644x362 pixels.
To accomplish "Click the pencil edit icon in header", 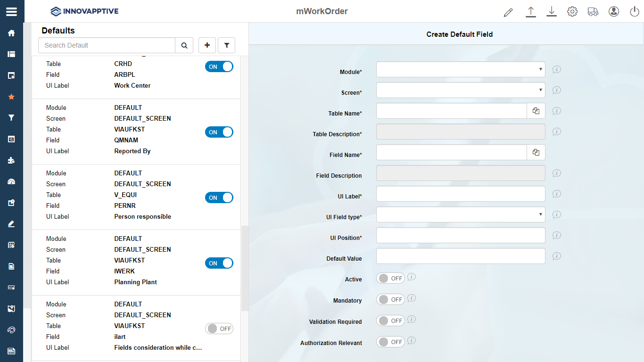I will click(x=508, y=12).
